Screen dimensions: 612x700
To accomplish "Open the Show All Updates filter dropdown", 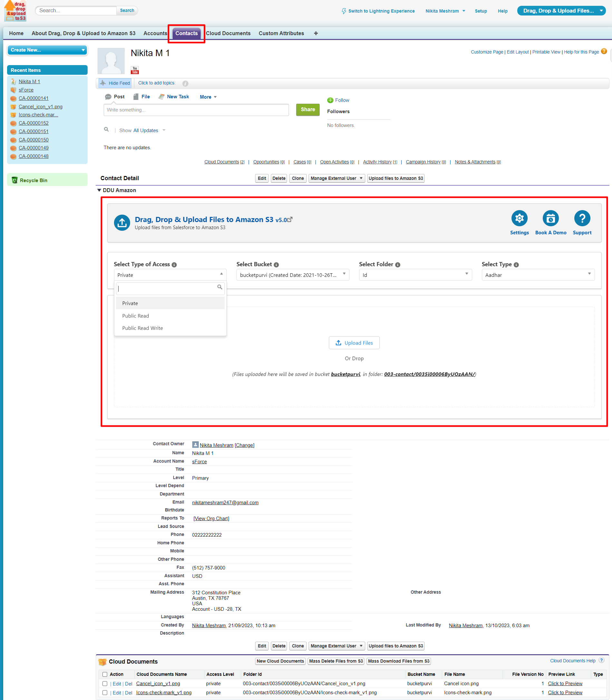I will tap(149, 131).
